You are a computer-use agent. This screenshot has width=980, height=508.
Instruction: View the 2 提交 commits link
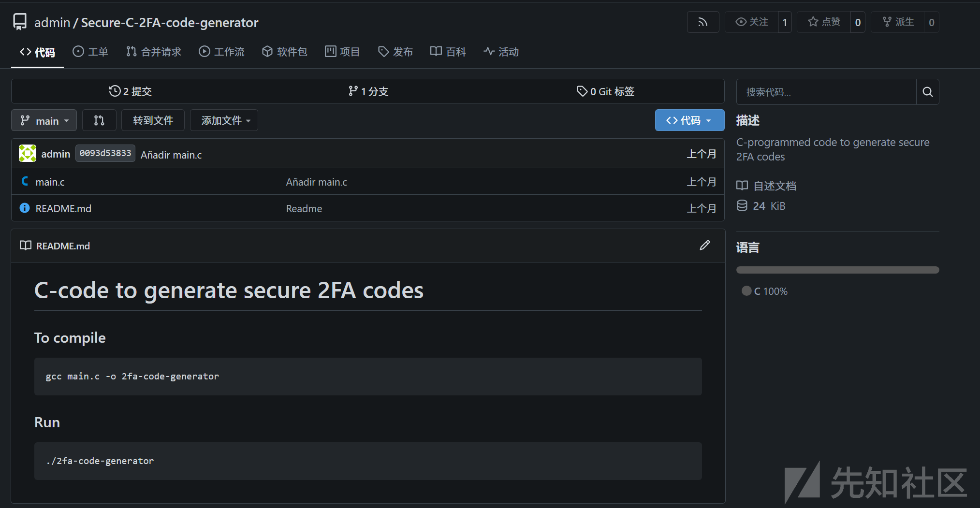pos(131,91)
